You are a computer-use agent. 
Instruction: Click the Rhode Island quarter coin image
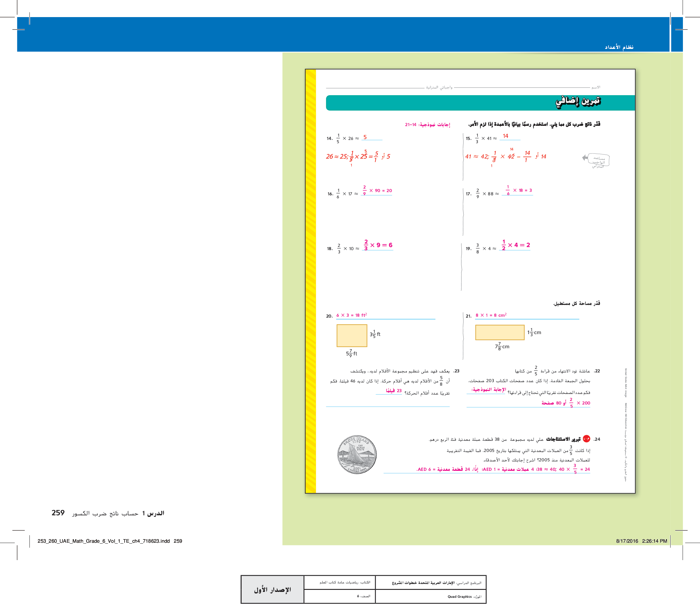tap(357, 455)
